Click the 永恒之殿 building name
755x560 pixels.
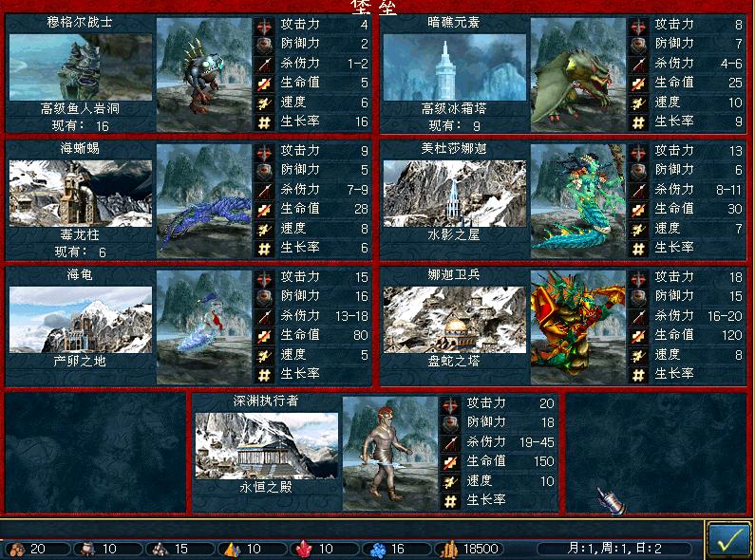(266, 487)
